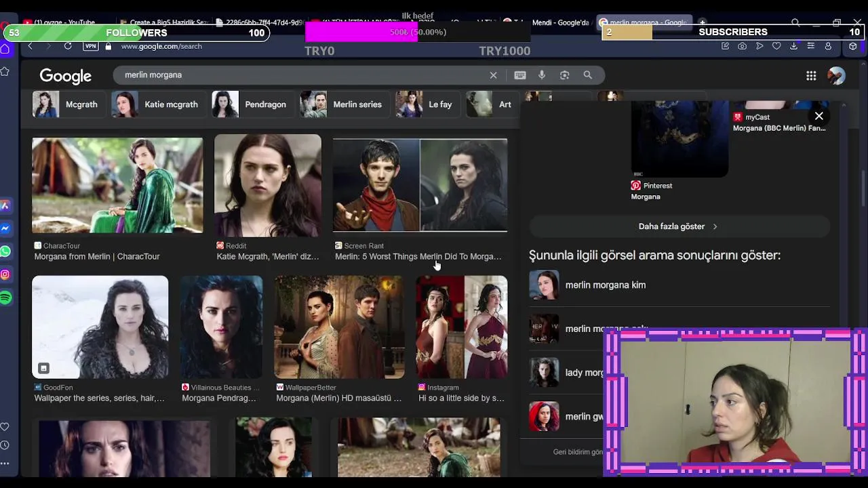Switch to the oyzge - YouTube tab
This screenshot has width=868, height=488.
pos(64,22)
